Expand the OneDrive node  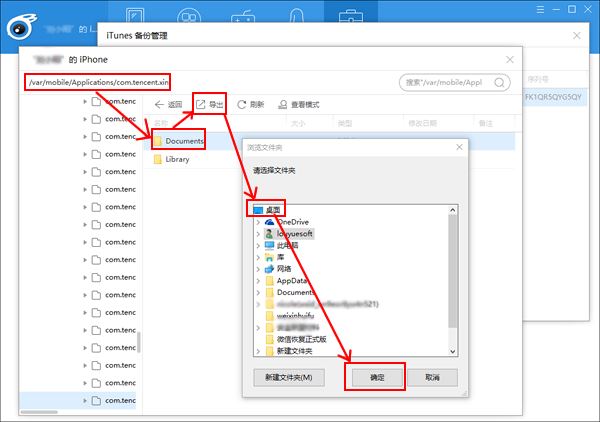point(258,222)
